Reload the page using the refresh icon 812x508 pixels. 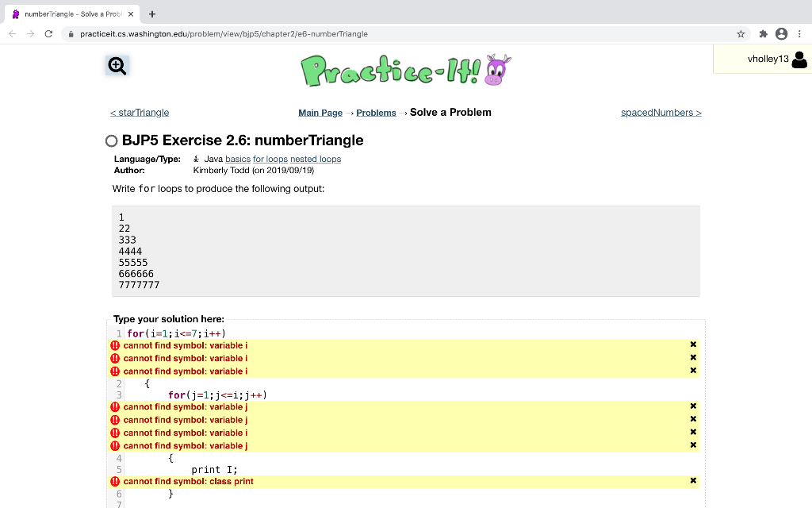(50, 34)
